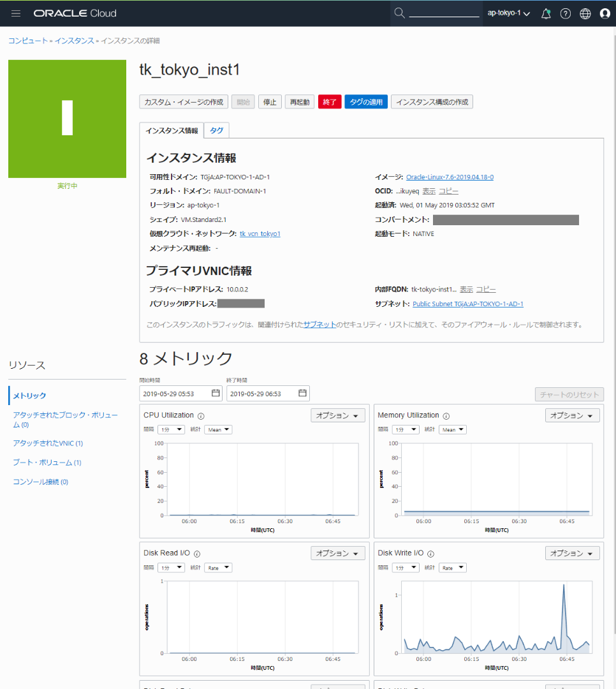Open the Disk Read I/O interval dropdown

pos(171,567)
